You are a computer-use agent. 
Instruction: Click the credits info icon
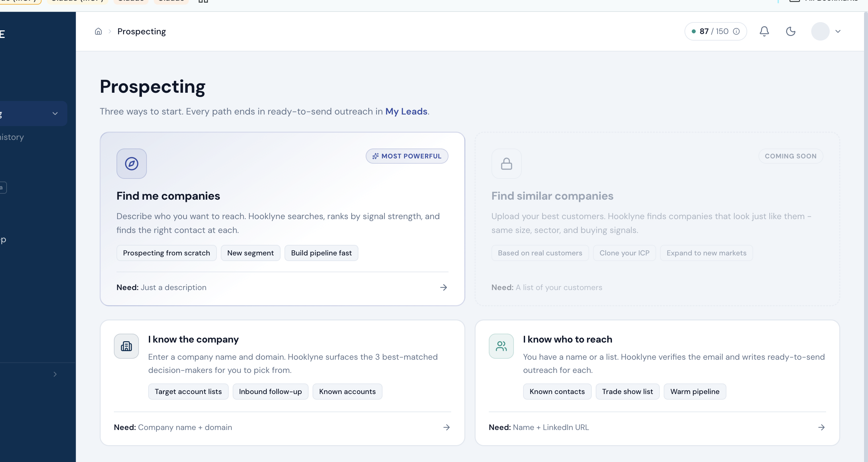coord(737,31)
